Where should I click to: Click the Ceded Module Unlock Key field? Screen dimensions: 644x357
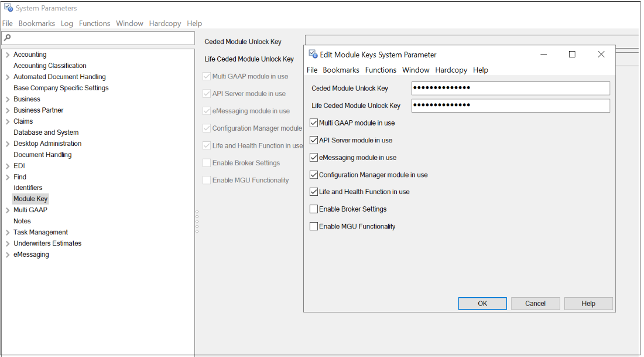point(511,89)
